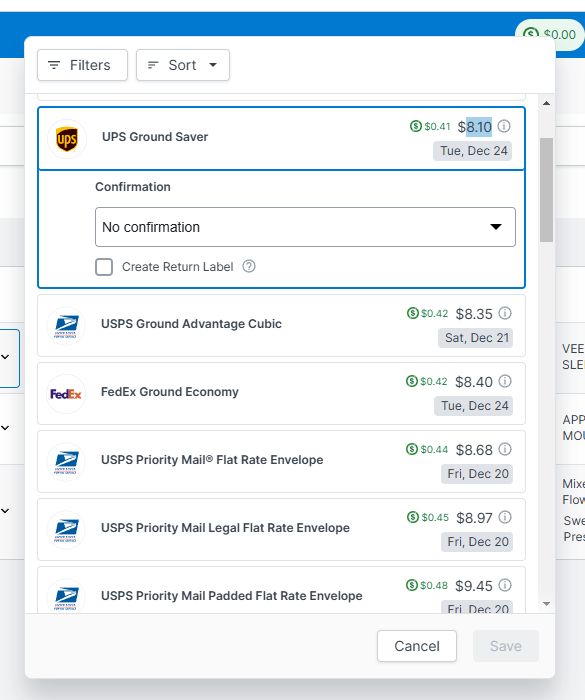
Task: Enable Create Return Label checkbox
Action: click(x=104, y=267)
